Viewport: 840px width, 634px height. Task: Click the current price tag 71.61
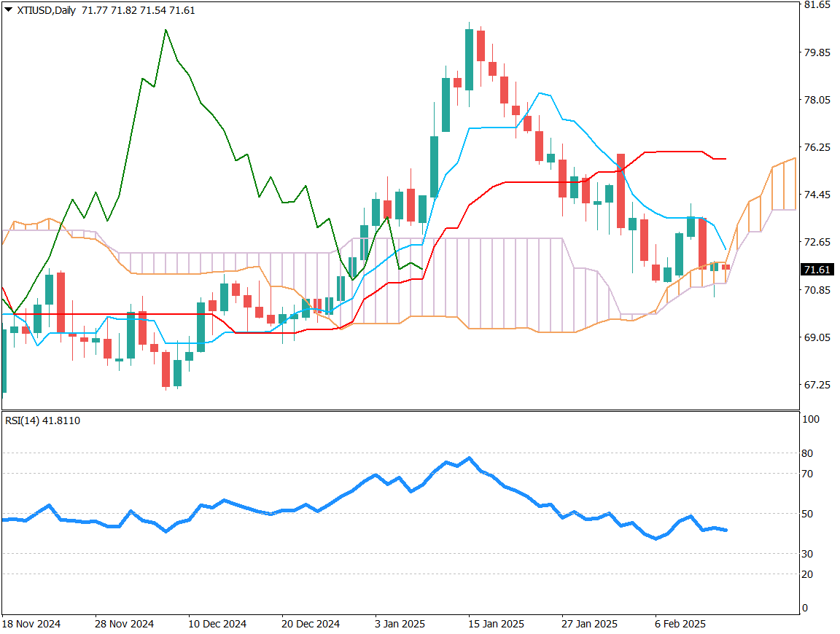[x=817, y=270]
